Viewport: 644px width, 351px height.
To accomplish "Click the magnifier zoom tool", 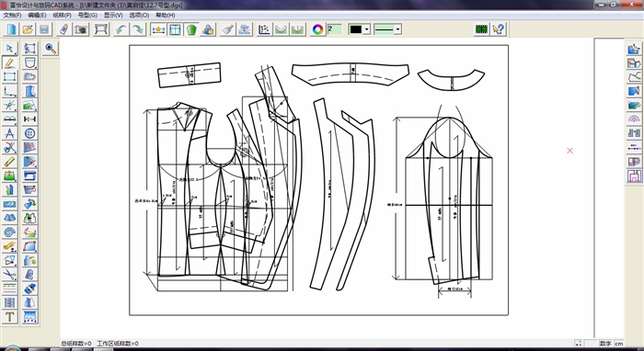I will tap(51, 49).
